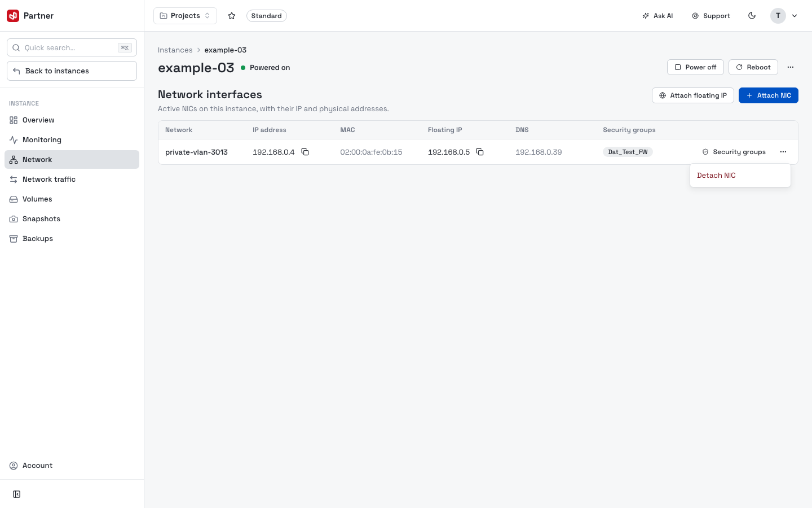This screenshot has width=812, height=508.
Task: Open Network traffic page
Action: click(72, 179)
